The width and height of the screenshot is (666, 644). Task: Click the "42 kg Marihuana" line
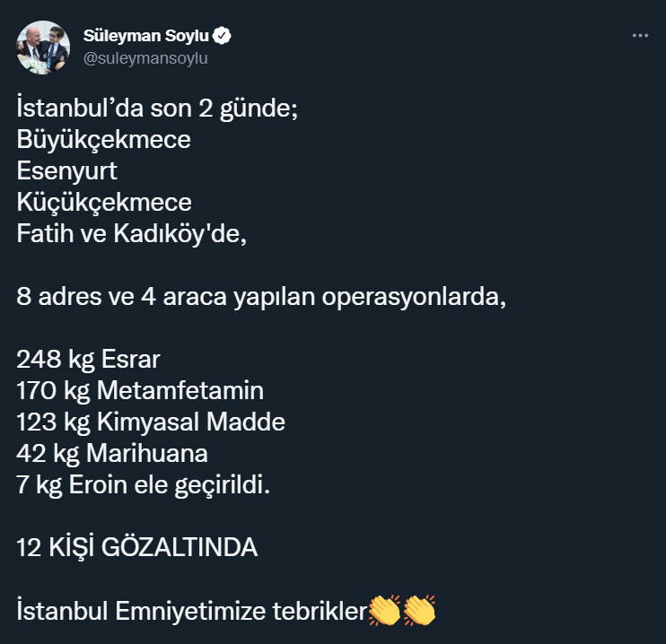coord(112,451)
